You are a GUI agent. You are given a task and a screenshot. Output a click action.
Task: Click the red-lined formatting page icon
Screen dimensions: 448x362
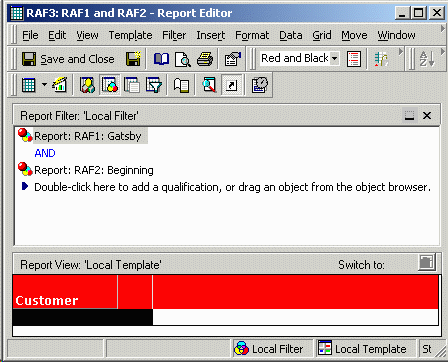click(x=354, y=59)
